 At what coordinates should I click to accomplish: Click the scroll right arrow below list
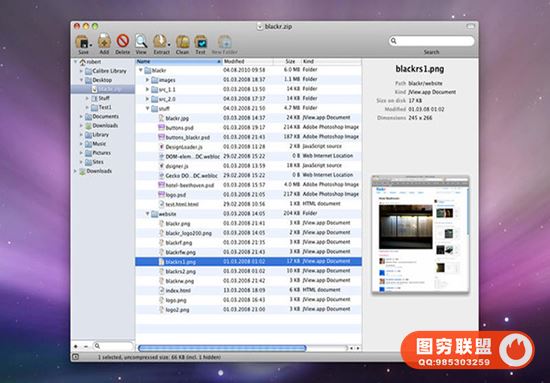point(358,348)
